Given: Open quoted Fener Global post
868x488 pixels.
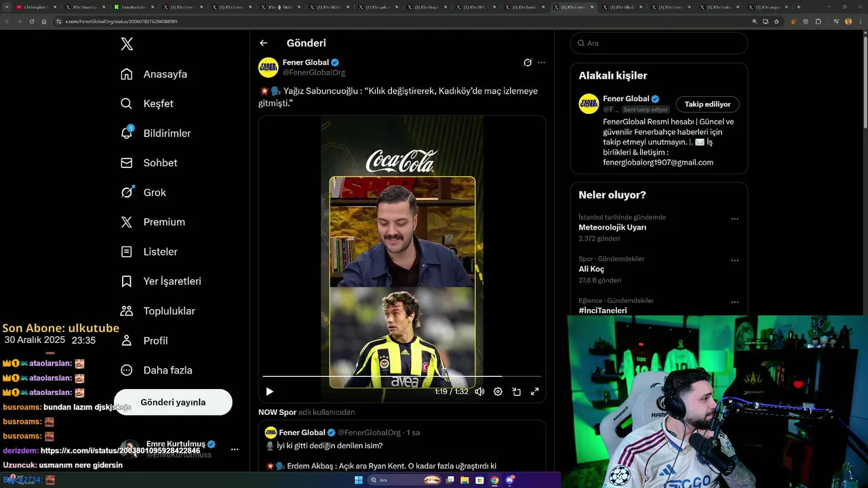Looking at the screenshot, I should (x=402, y=447).
